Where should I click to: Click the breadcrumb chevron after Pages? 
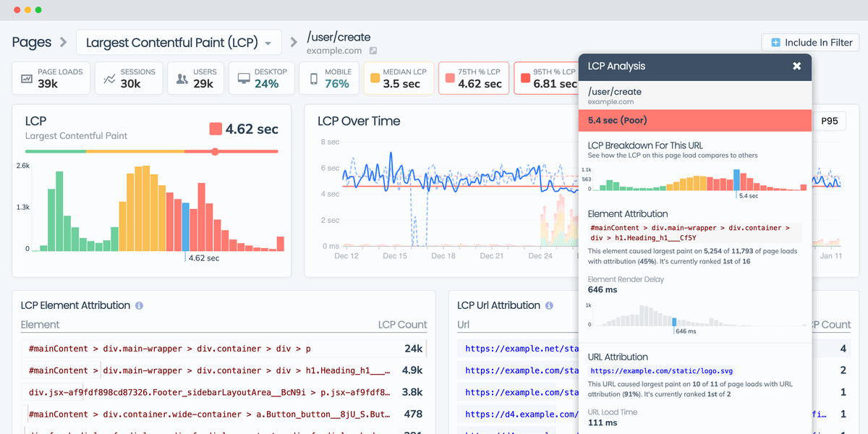pos(64,43)
